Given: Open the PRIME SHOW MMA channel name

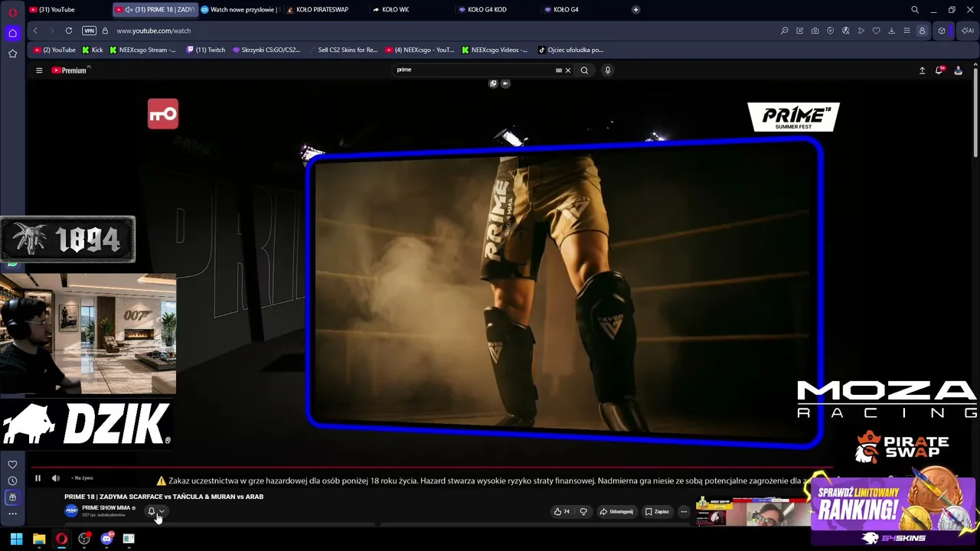Looking at the screenshot, I should (x=106, y=508).
